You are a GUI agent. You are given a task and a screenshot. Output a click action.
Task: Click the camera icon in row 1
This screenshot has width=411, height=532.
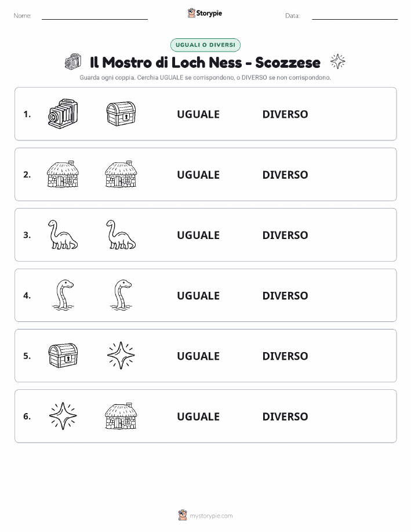click(63, 114)
